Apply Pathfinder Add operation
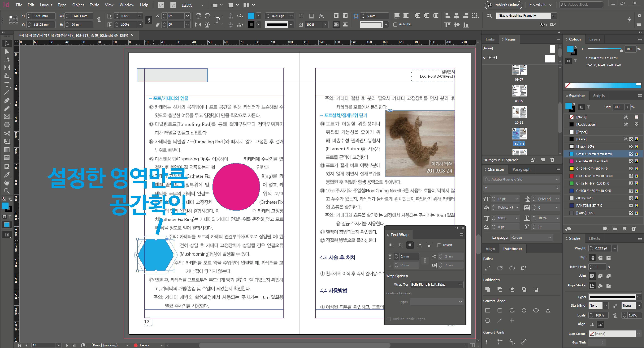644x348 pixels. (488, 289)
